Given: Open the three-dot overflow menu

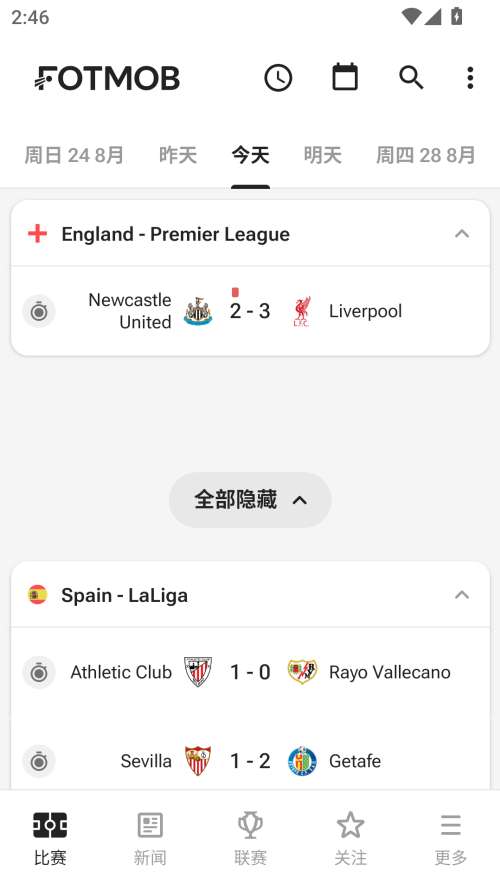Looking at the screenshot, I should coord(470,78).
